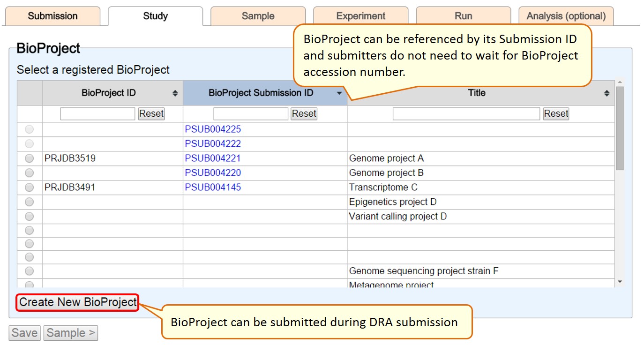Select radio button for Genome project B

point(30,173)
